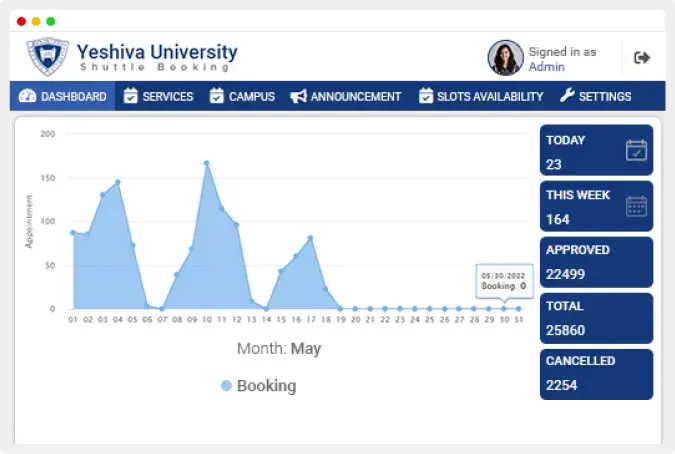
Task: Open the Settings menu item
Action: (595, 97)
